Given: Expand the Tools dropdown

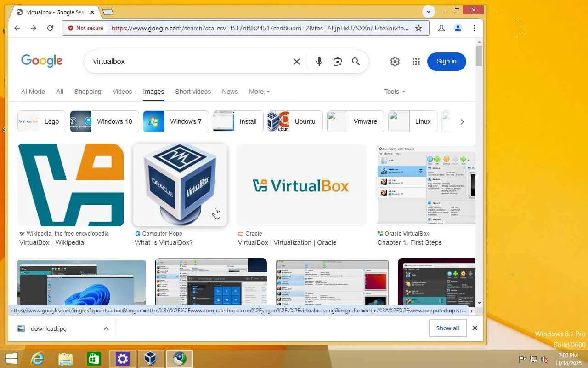Looking at the screenshot, I should (x=395, y=92).
